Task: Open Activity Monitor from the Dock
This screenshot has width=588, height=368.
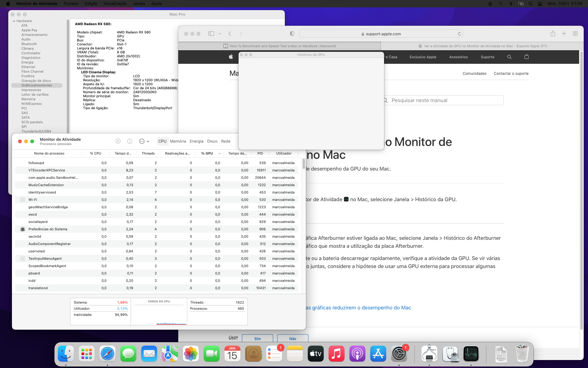Action: [471, 354]
